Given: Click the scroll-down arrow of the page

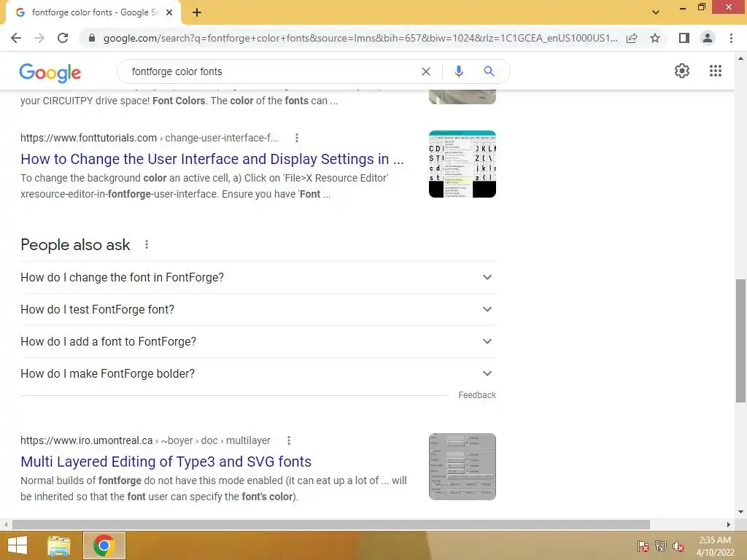Looking at the screenshot, I should [x=740, y=512].
